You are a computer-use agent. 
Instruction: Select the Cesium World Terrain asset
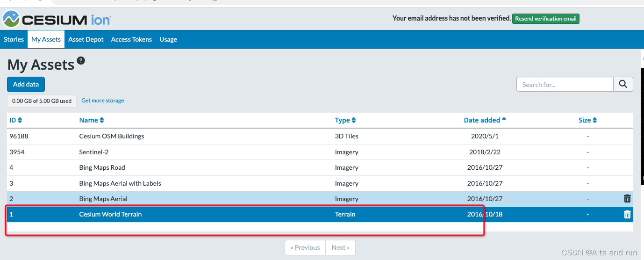click(x=320, y=214)
